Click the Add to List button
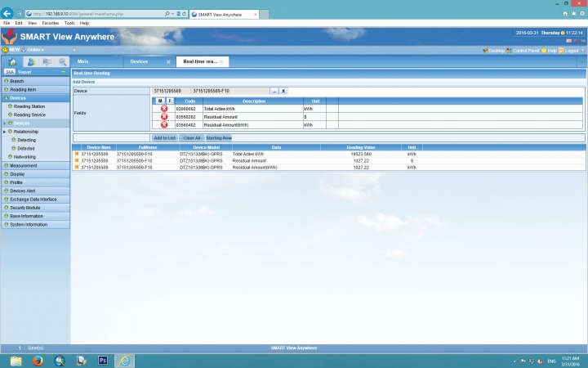Screen dimensions: 588x368 coord(165,138)
